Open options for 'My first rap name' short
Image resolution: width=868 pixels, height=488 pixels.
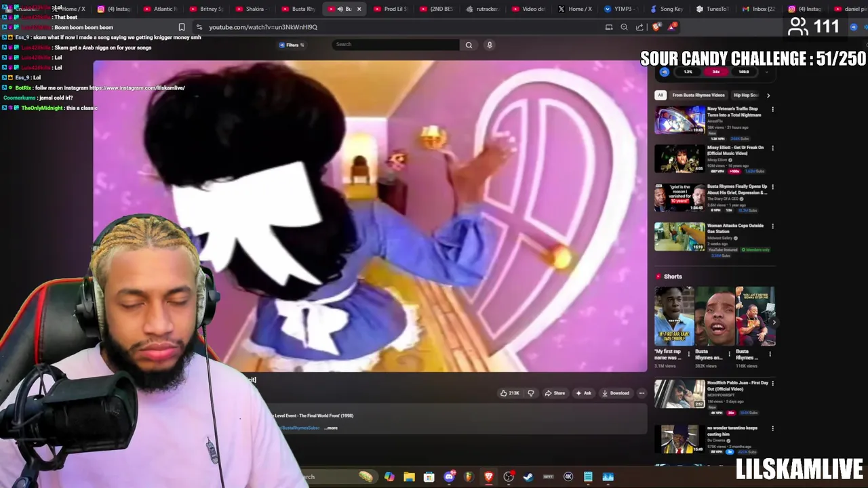pyautogui.click(x=689, y=354)
